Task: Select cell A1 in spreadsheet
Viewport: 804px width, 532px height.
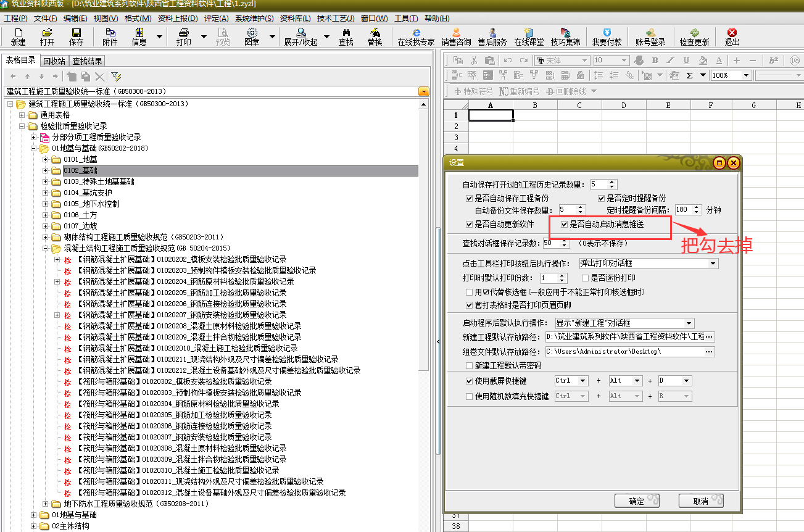Action: point(491,115)
